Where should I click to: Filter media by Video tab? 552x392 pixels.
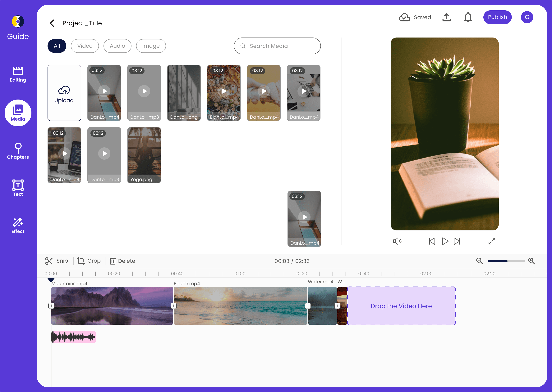click(85, 46)
